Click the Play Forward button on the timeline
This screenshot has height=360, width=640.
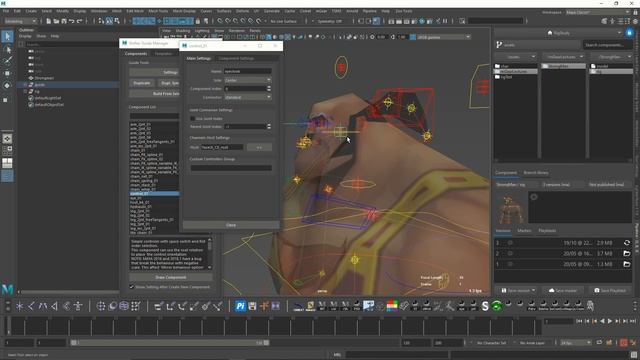[610, 322]
